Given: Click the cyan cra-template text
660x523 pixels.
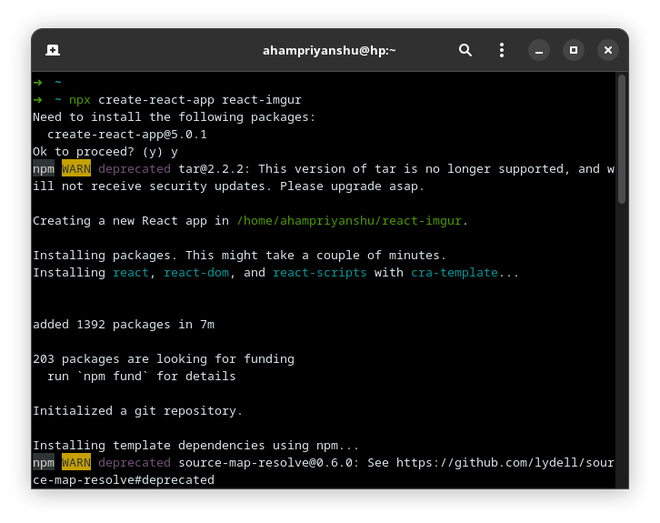Looking at the screenshot, I should (453, 273).
